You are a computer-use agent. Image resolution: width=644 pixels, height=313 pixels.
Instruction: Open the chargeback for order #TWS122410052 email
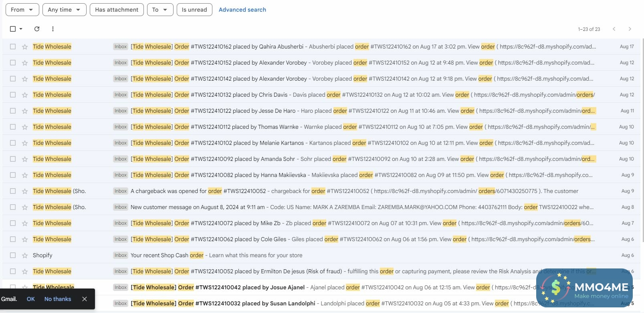pyautogui.click(x=321, y=191)
